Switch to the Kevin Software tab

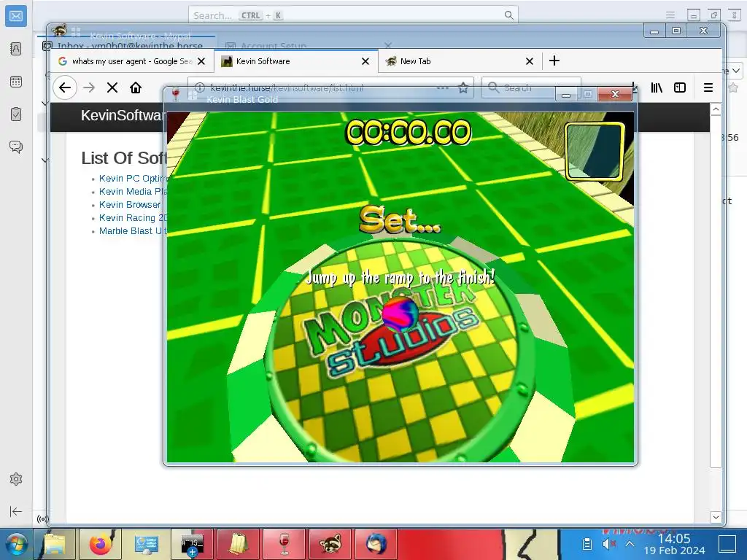(288, 61)
